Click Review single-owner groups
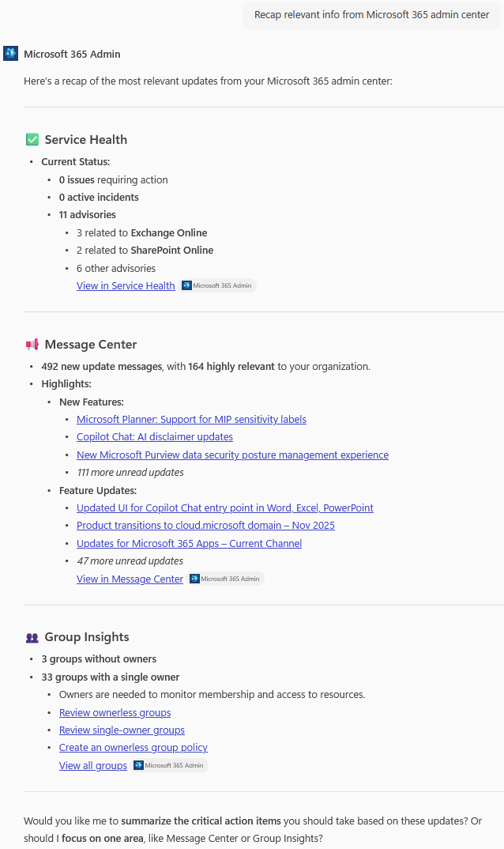The image size is (504, 849). coord(122,730)
